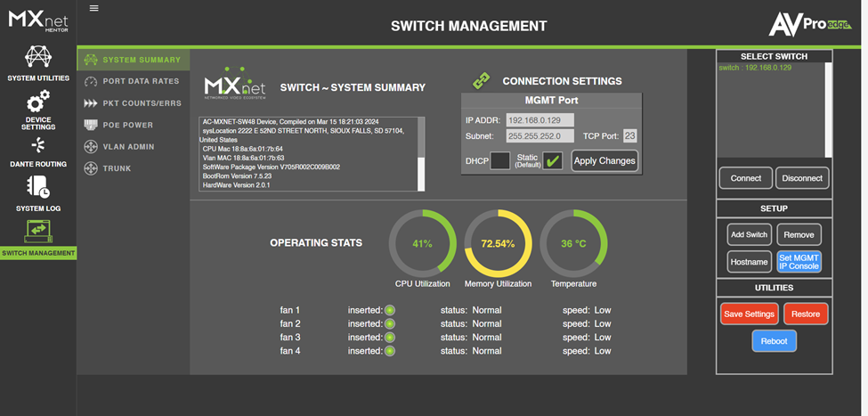
Task: Click MXnet networked video ecosystem logo
Action: (235, 83)
